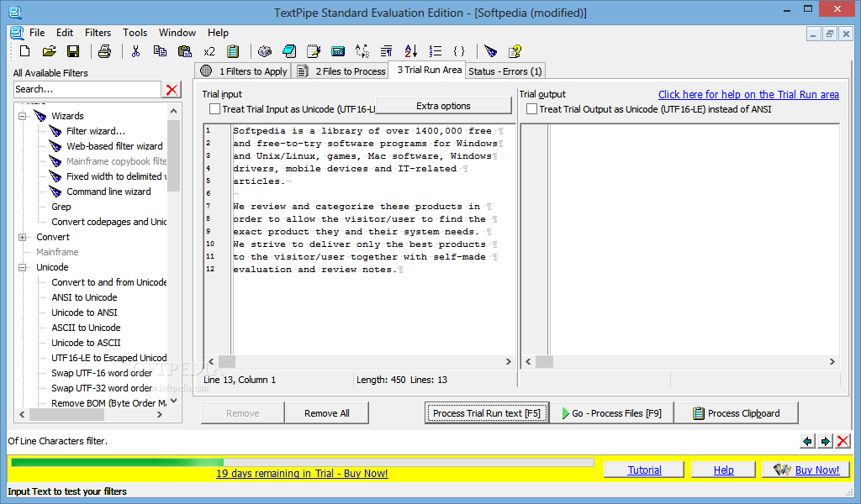Image resolution: width=861 pixels, height=504 pixels.
Task: Click Process Trial Run text [F5] button
Action: pos(487,413)
